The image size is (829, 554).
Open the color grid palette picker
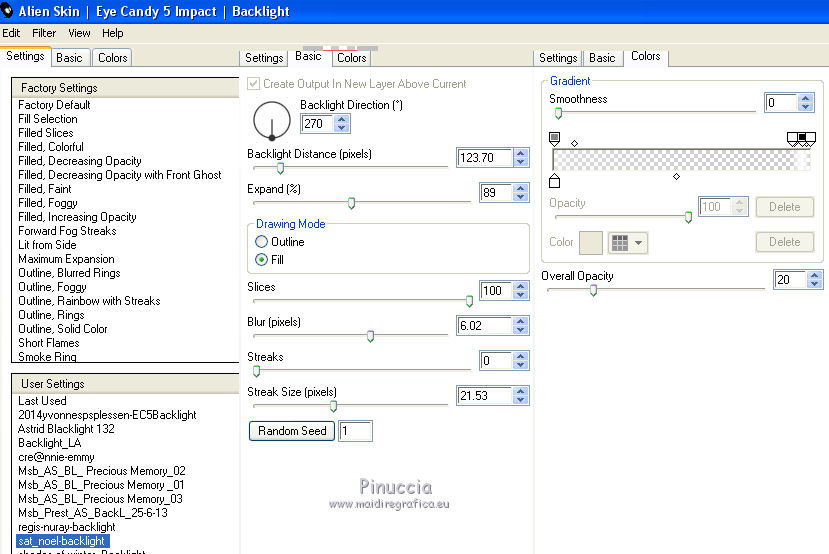[627, 243]
